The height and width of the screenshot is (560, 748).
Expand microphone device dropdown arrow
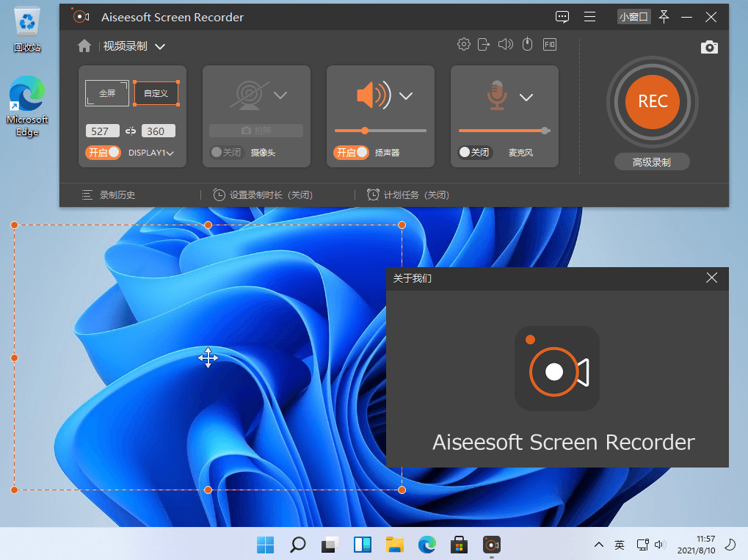526,98
